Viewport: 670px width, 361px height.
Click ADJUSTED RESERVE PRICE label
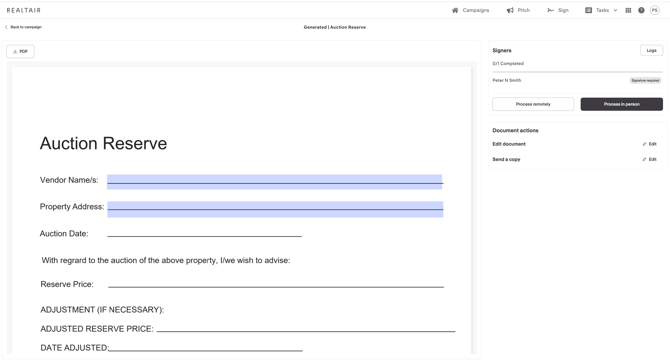(97, 329)
